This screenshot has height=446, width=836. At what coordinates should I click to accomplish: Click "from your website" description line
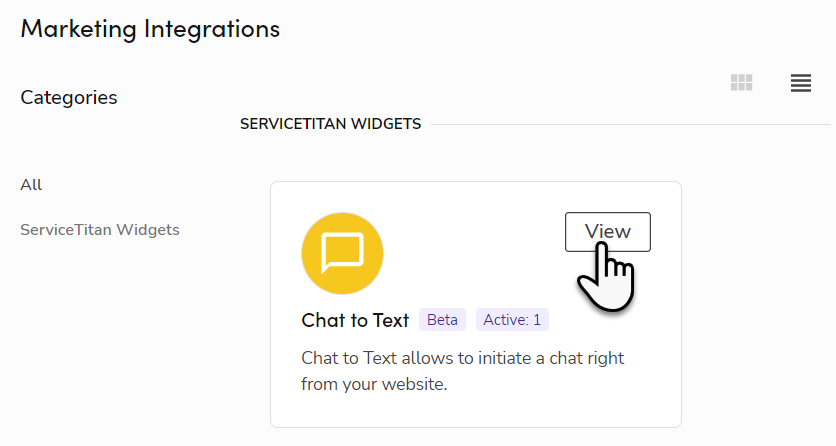coord(374,384)
